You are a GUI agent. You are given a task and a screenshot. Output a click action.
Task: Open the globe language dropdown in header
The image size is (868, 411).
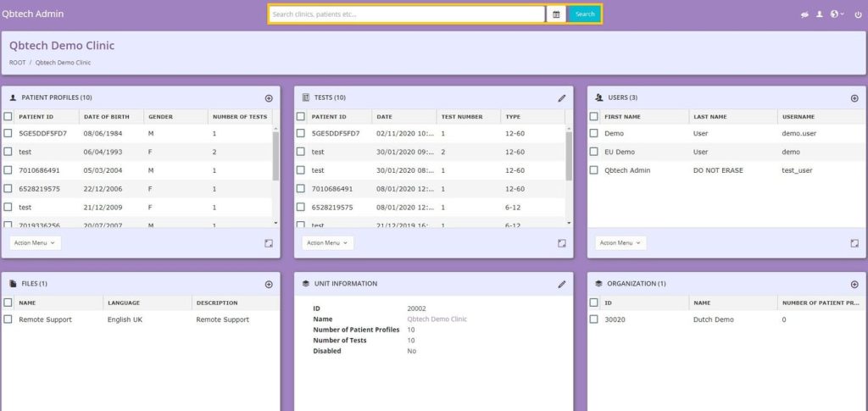[x=837, y=14]
